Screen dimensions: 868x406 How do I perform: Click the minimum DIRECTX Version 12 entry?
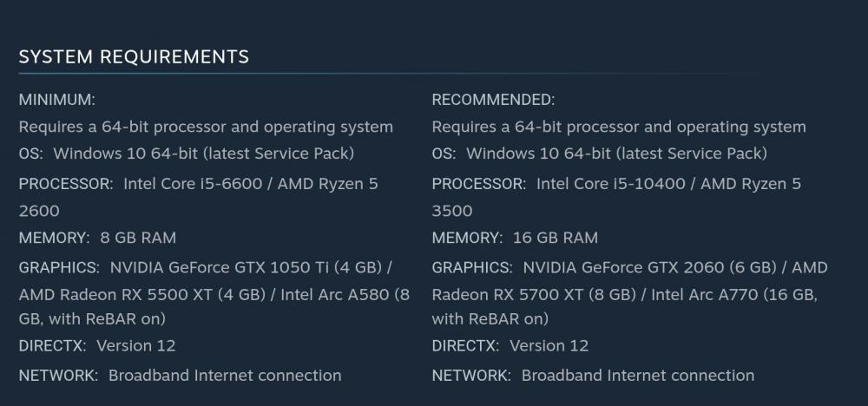coord(135,345)
